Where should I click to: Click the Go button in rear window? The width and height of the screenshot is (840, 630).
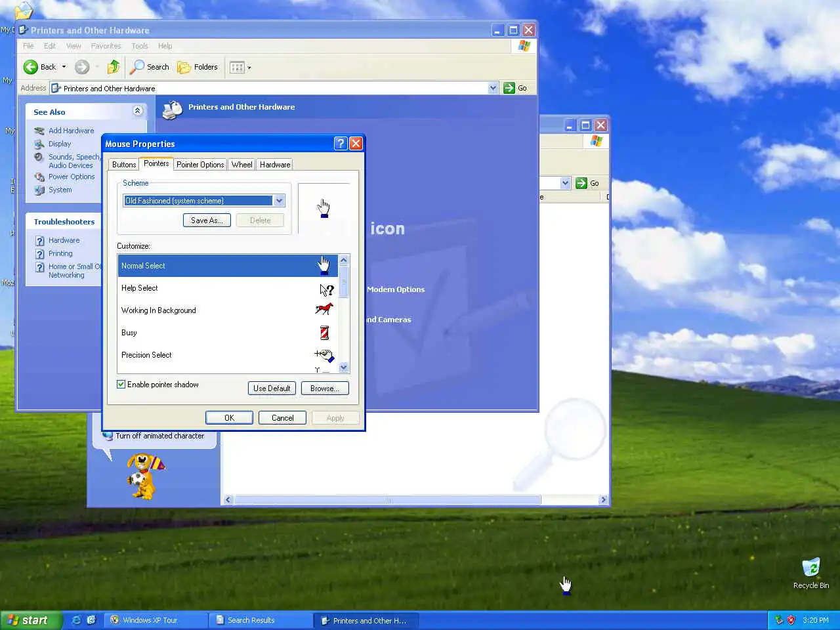[x=588, y=183]
